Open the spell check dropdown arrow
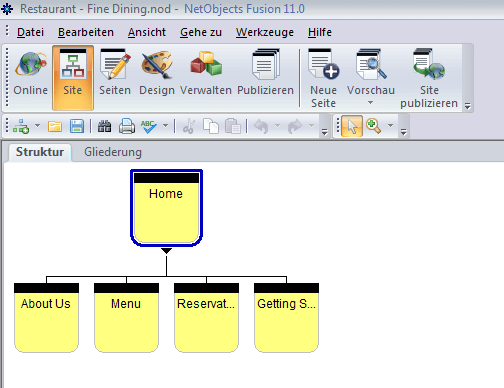Screen dimensions: 504x388 (x=165, y=126)
